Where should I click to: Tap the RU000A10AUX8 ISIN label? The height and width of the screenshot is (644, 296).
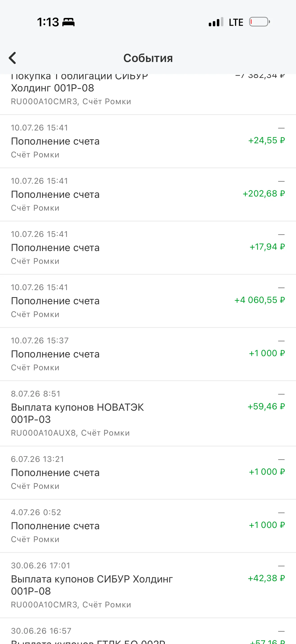[43, 433]
